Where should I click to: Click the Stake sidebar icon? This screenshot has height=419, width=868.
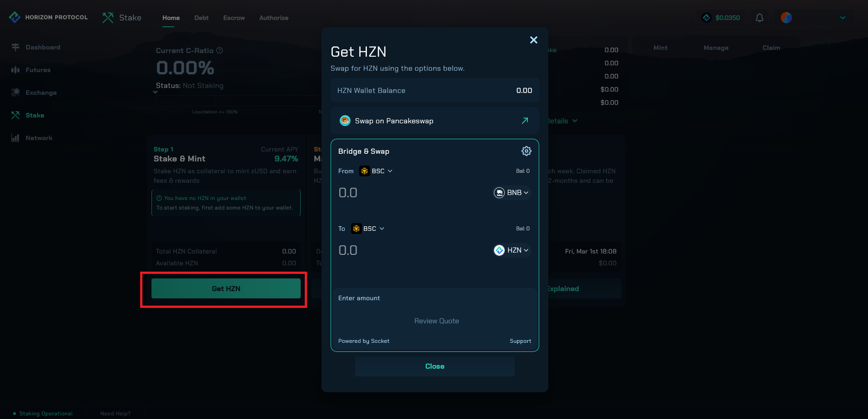tap(15, 115)
